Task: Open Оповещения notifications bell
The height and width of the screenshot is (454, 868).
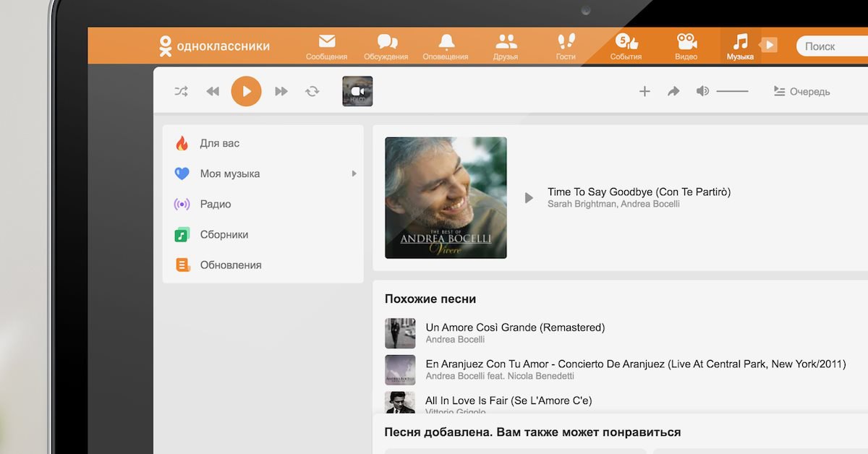Action: (x=446, y=41)
